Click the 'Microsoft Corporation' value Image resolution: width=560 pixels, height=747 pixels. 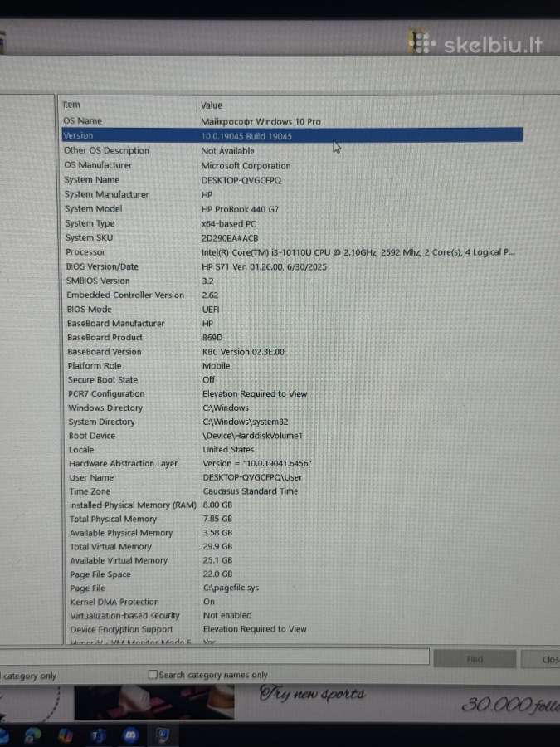point(246,166)
